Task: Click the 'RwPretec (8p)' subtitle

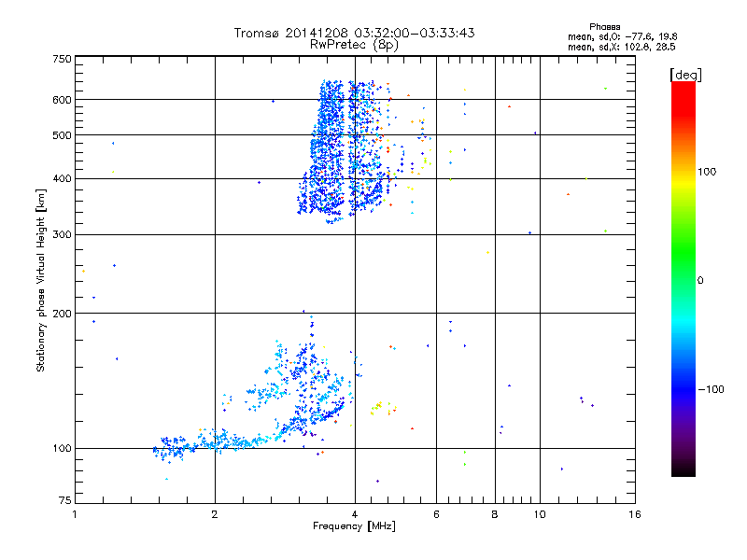Action: (354, 45)
